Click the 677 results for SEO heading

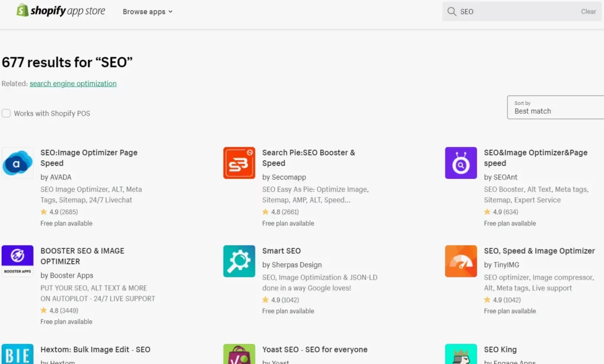(x=67, y=62)
